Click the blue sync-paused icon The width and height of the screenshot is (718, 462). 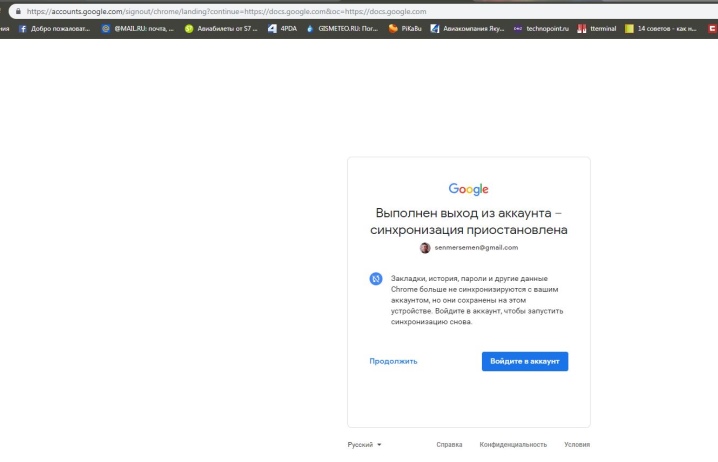coord(376,278)
